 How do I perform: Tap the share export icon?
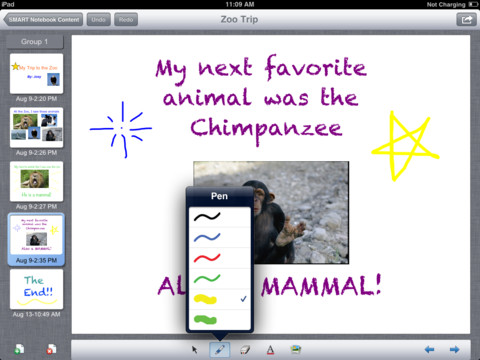(x=466, y=20)
